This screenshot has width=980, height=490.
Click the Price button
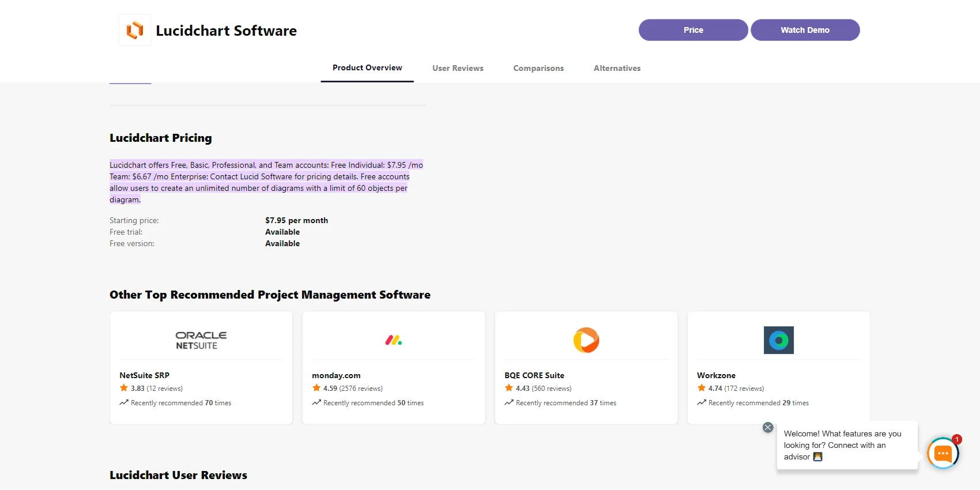pyautogui.click(x=693, y=30)
